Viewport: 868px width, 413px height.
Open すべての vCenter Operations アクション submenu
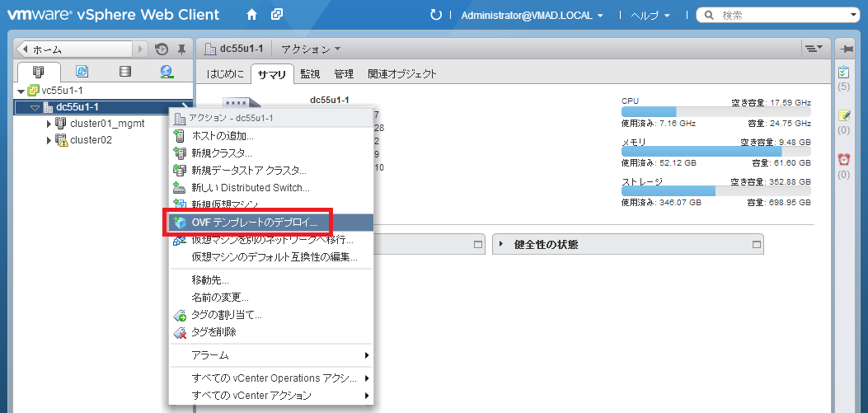click(x=271, y=378)
